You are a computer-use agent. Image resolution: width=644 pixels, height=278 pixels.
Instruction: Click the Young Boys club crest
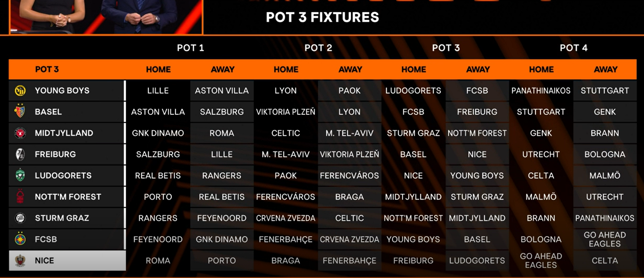click(x=20, y=91)
